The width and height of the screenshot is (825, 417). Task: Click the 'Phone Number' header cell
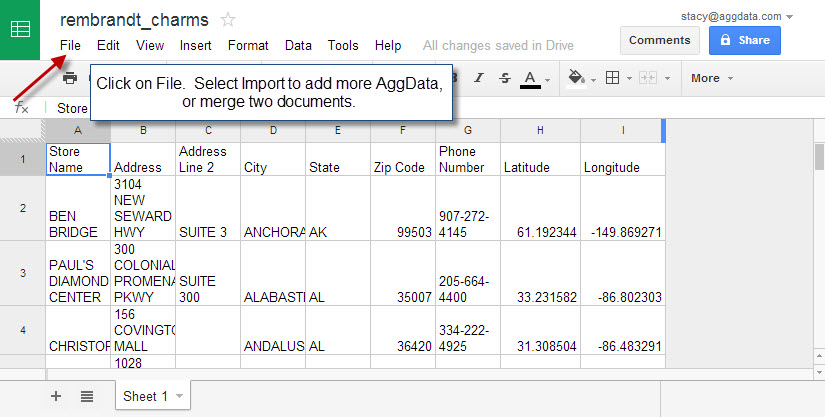pos(468,159)
